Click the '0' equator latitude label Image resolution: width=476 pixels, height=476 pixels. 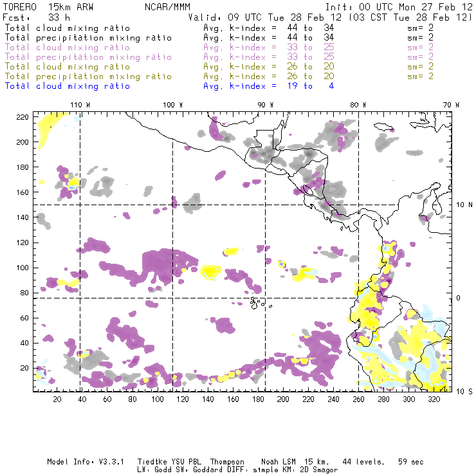[x=458, y=298]
